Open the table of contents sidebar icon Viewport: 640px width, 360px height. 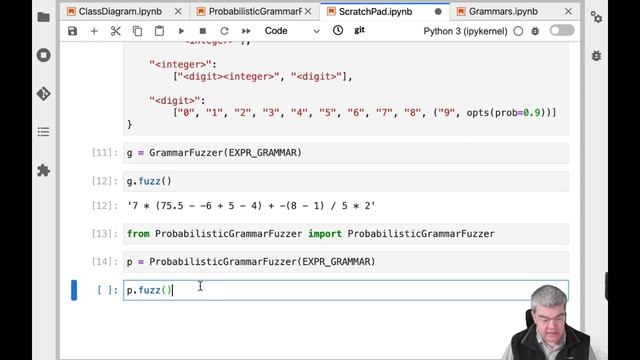point(43,132)
